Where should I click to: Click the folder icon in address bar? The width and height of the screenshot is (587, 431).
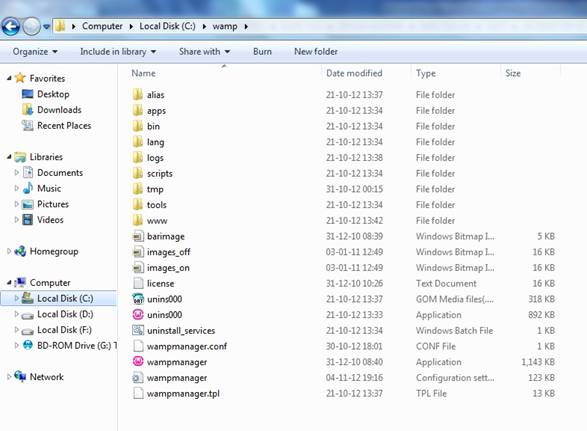coord(60,26)
